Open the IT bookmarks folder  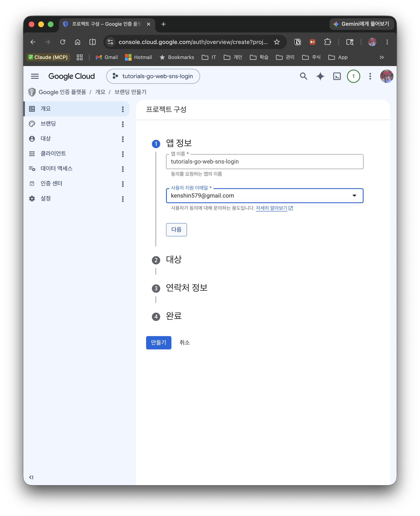tap(209, 57)
